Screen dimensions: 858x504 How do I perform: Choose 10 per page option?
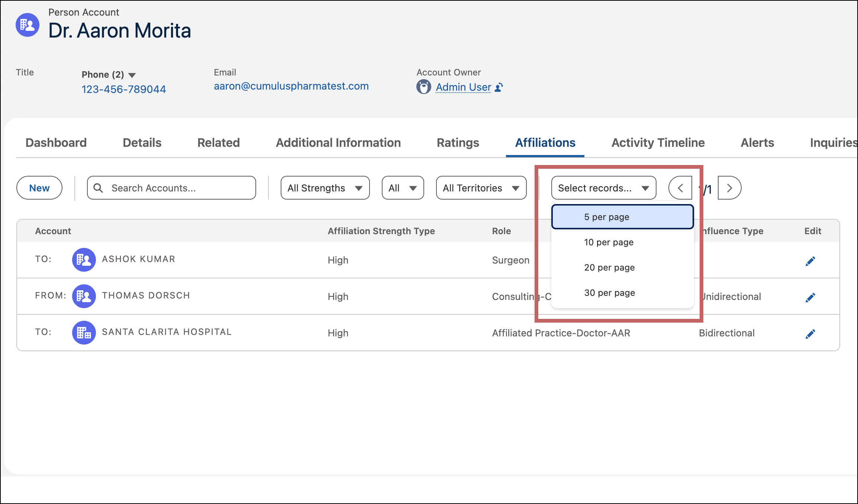coord(623,242)
